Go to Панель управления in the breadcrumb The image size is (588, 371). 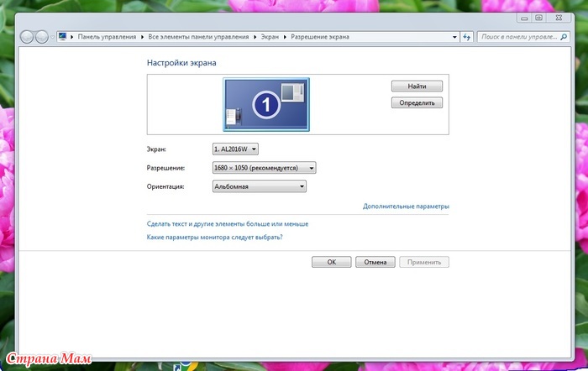[x=108, y=37]
